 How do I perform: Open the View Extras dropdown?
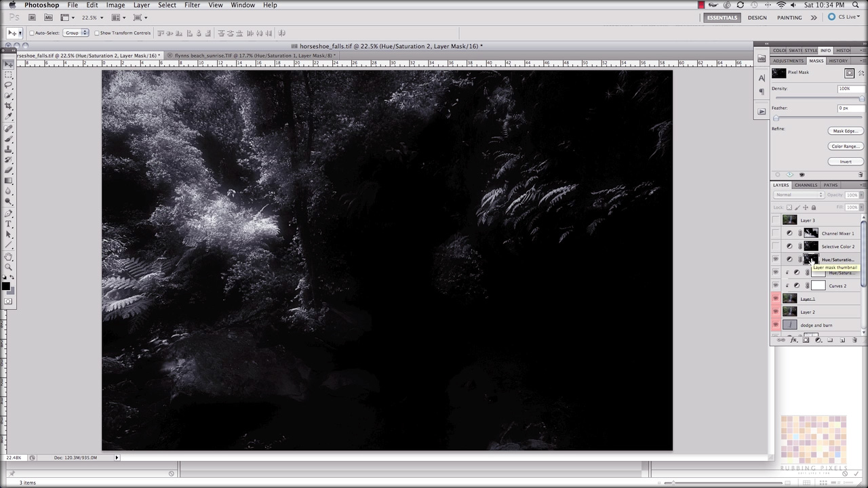point(66,18)
